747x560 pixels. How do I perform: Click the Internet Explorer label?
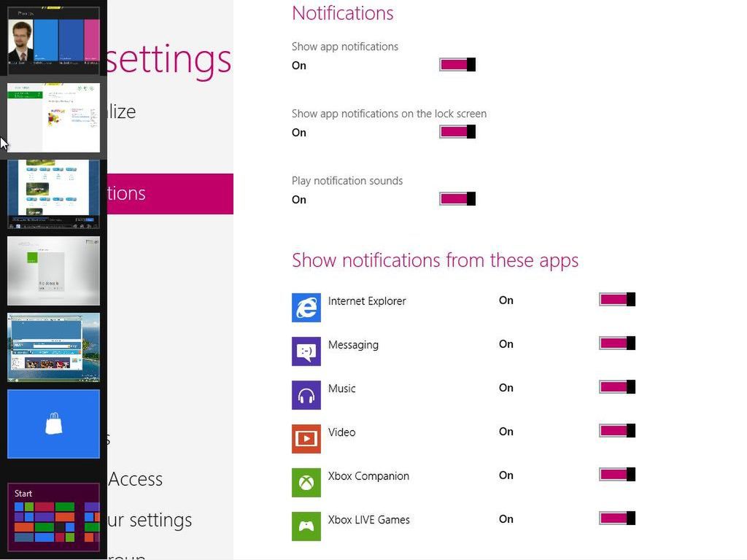click(367, 301)
